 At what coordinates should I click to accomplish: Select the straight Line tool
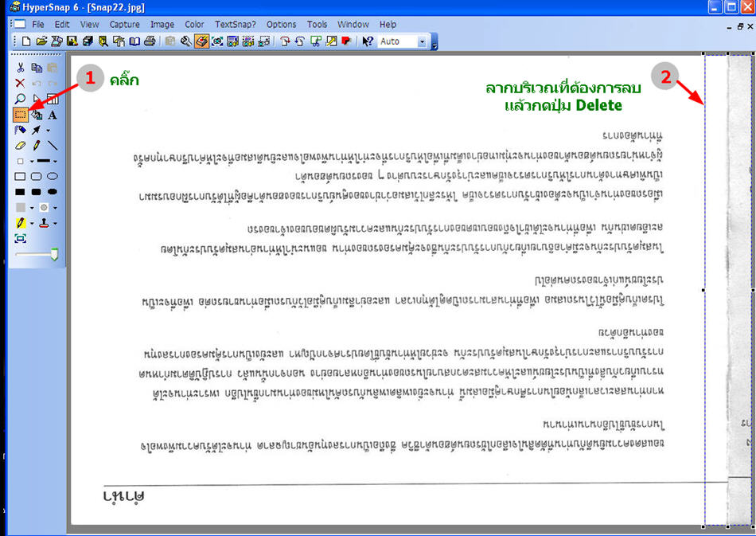(52, 145)
